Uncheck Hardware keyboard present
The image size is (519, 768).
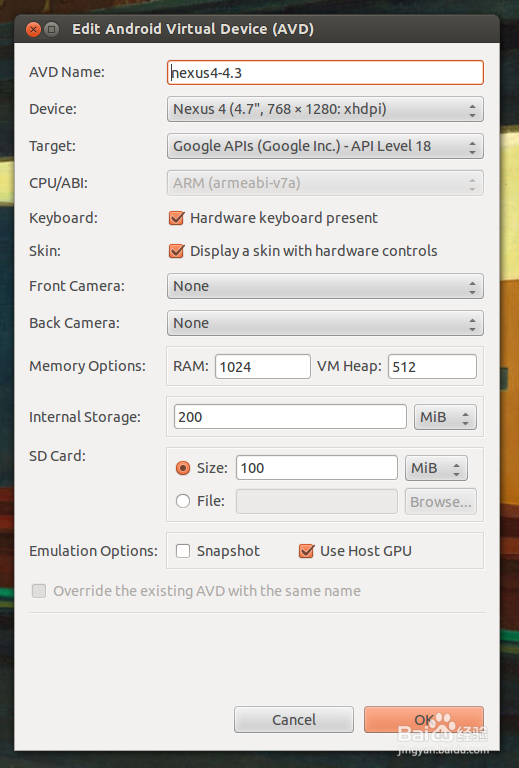click(176, 218)
